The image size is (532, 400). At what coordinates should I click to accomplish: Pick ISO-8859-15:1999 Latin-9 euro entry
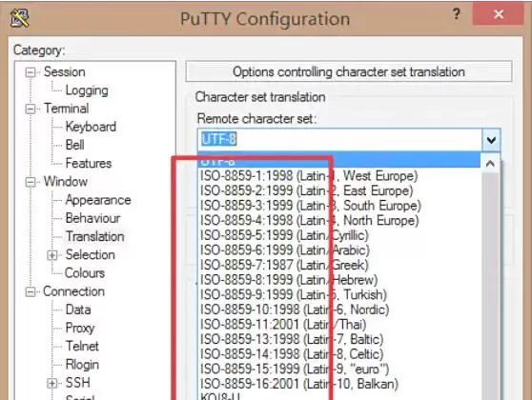(x=295, y=369)
